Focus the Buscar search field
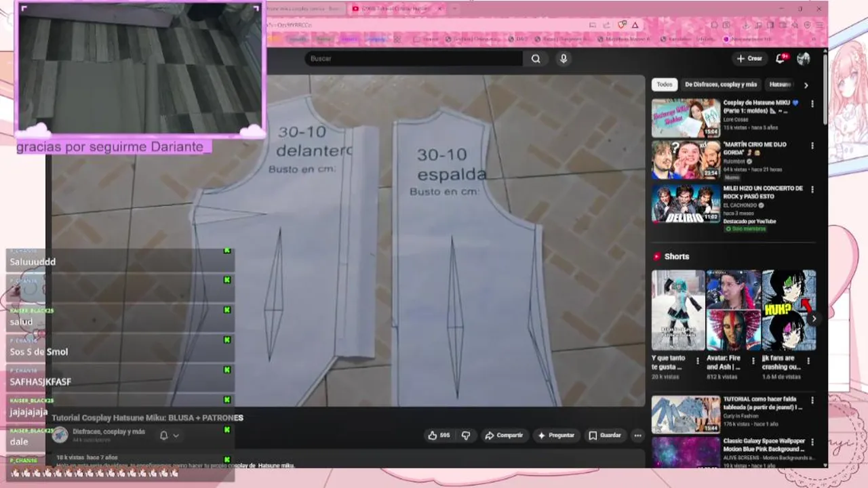The height and width of the screenshot is (488, 868). click(414, 59)
